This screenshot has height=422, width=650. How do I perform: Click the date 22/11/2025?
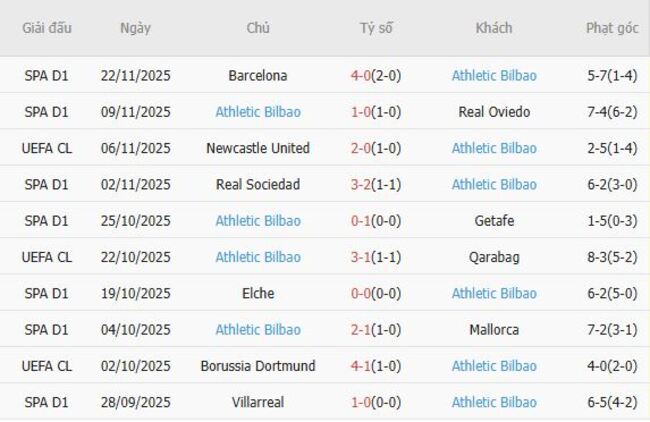point(136,75)
